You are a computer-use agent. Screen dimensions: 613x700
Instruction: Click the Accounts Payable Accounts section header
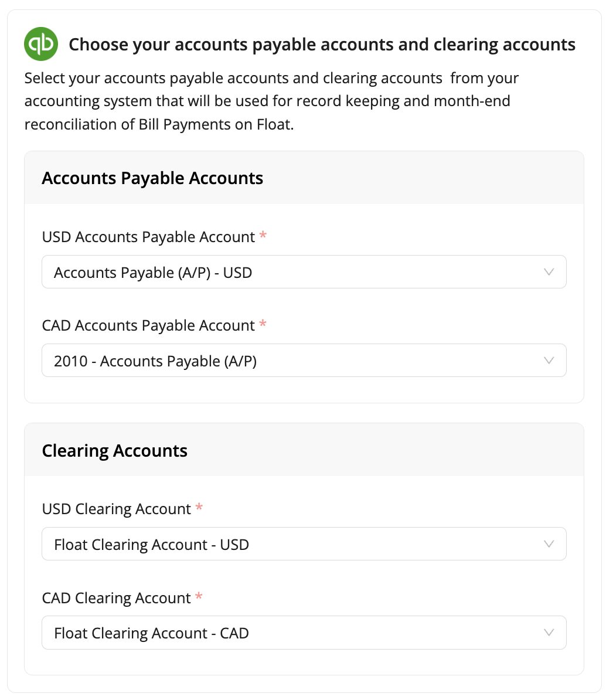coord(152,178)
